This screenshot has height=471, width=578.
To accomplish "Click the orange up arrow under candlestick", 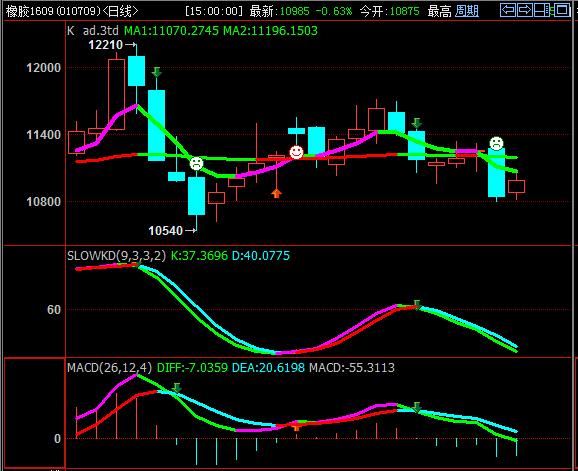I will 276,193.
